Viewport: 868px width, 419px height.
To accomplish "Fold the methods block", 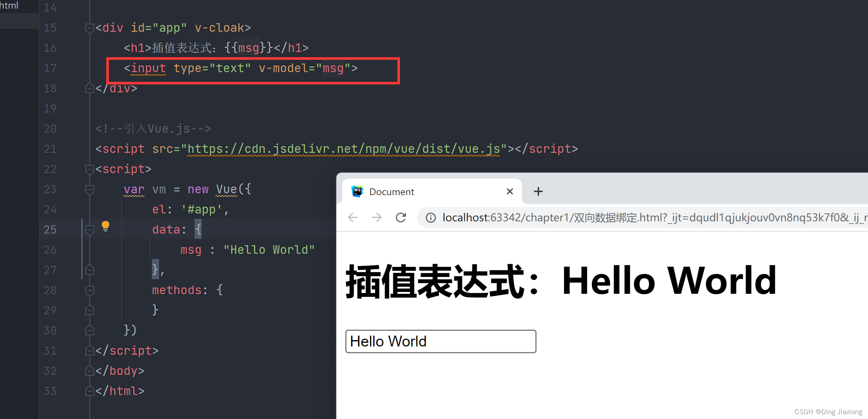I will [89, 290].
